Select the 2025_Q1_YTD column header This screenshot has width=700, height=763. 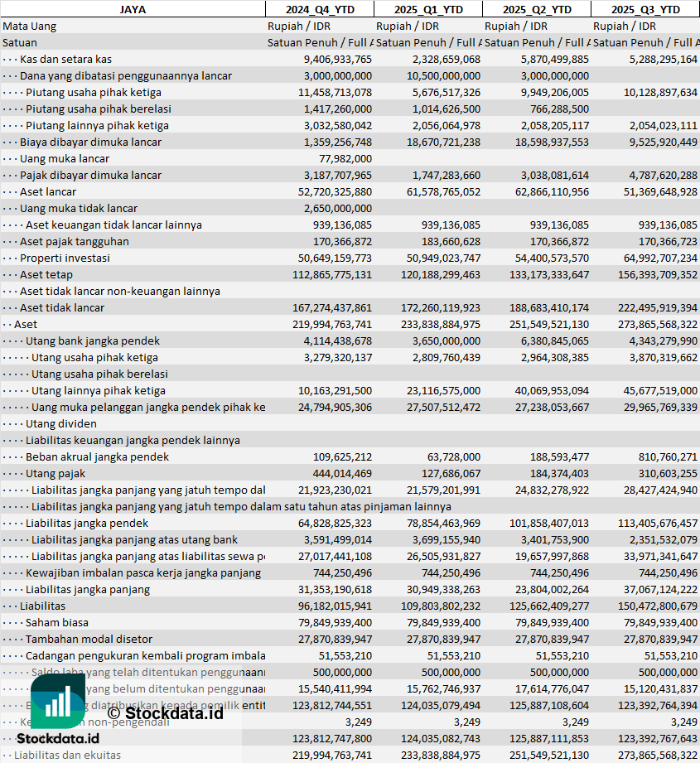428,9
